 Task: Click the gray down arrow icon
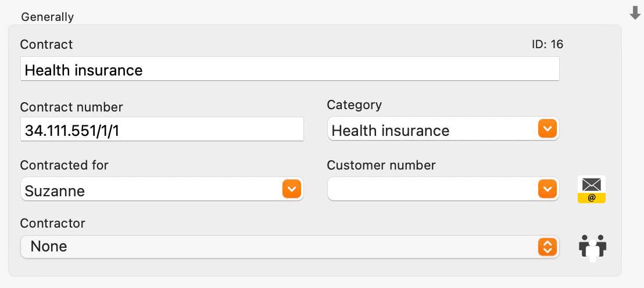[x=635, y=13]
